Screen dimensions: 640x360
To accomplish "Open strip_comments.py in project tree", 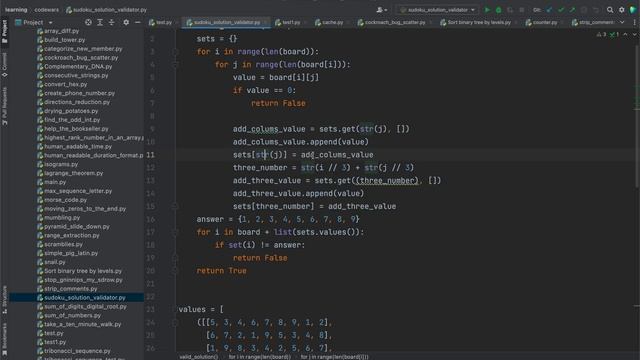I will click(x=71, y=289).
